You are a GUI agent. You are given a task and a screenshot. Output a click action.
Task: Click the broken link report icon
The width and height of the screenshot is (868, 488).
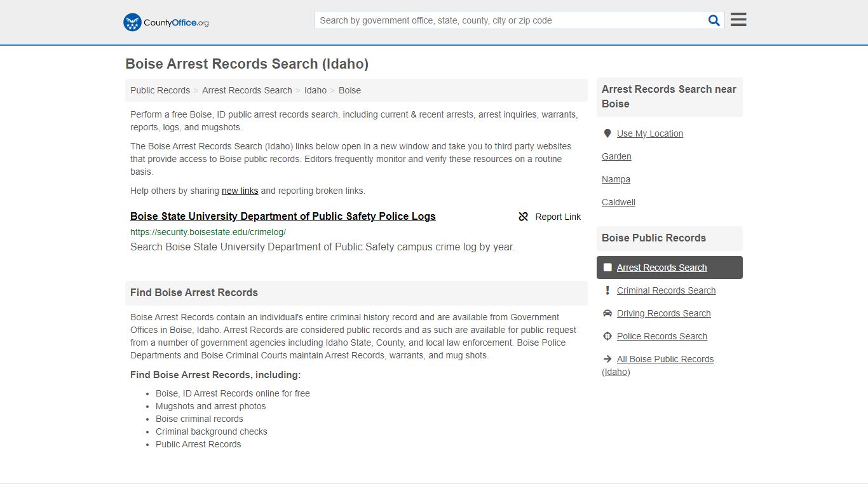point(524,217)
